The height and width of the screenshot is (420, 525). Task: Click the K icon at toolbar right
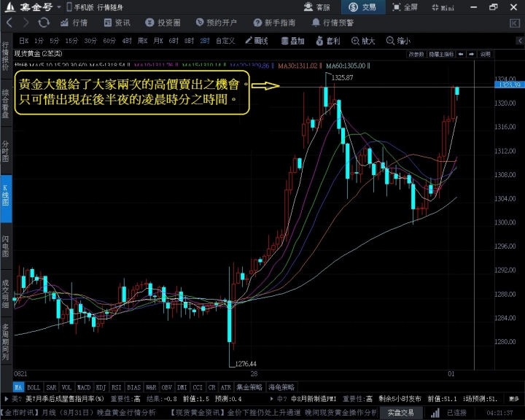click(514, 23)
